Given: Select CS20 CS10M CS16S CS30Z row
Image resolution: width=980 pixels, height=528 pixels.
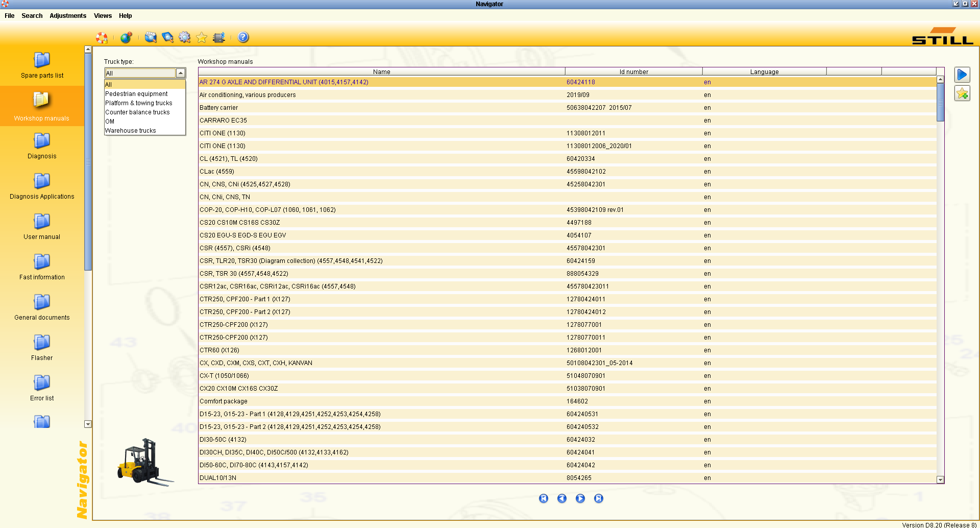Looking at the screenshot, I should click(568, 223).
